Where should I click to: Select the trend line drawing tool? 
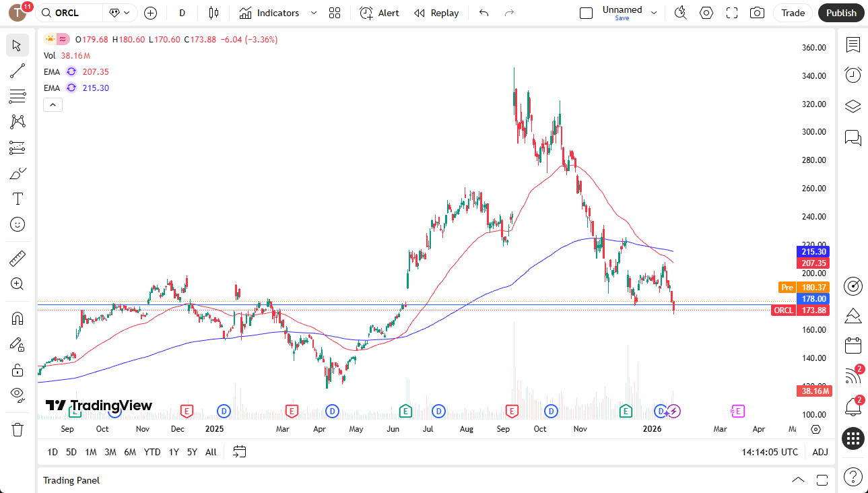point(18,71)
